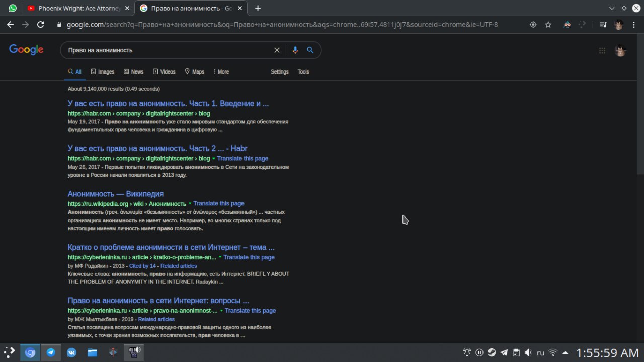Open the media control playlist icon
Image resolution: width=644 pixels, height=362 pixels.
tap(603, 24)
